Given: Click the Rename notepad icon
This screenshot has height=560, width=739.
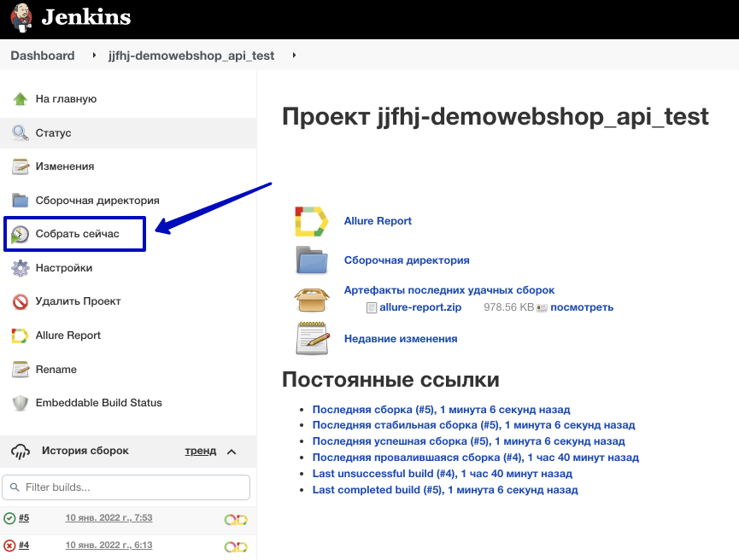Looking at the screenshot, I should (21, 370).
